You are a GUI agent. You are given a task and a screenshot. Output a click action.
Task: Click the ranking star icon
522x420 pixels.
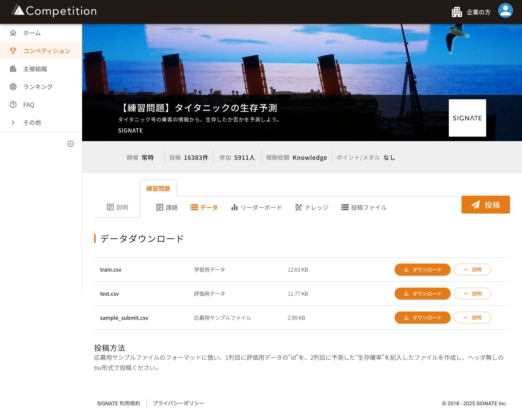coord(13,87)
